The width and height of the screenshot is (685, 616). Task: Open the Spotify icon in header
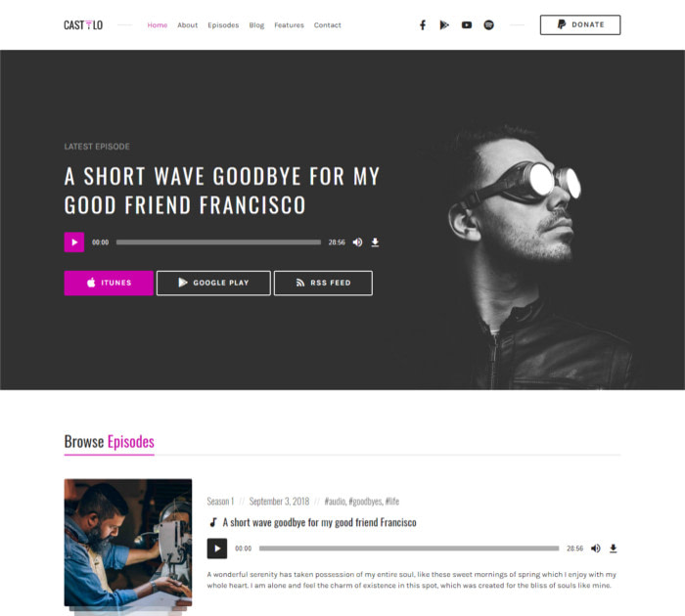489,24
